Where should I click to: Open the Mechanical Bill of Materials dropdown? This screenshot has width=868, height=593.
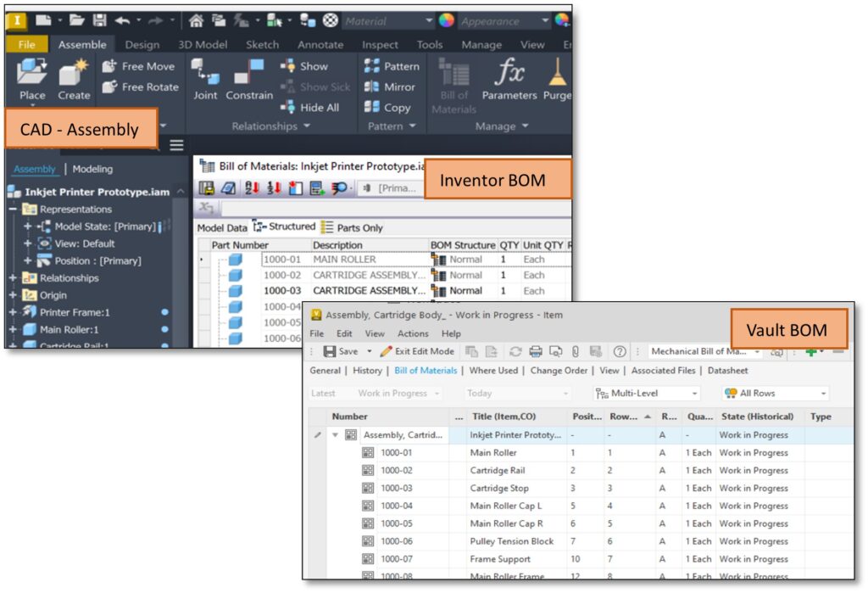click(705, 351)
